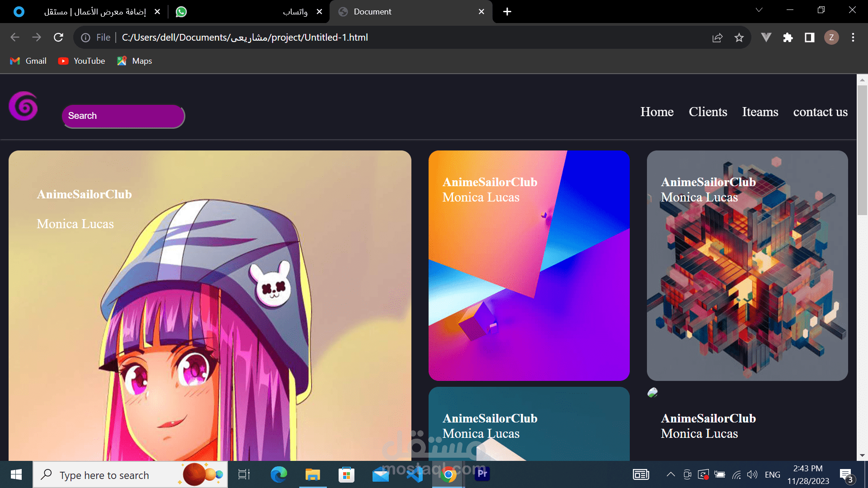The image size is (868, 488).
Task: Click the site information icon
Action: [x=85, y=38]
